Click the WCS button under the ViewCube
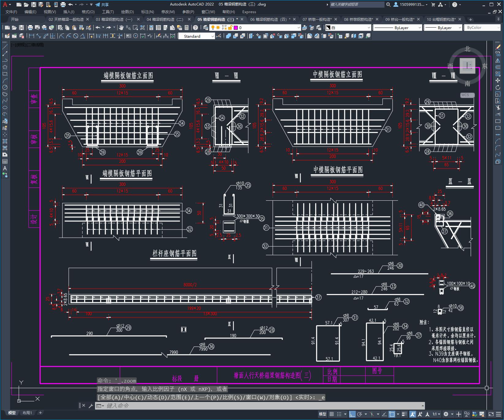Viewport: 504px width, 420px height. point(467,95)
